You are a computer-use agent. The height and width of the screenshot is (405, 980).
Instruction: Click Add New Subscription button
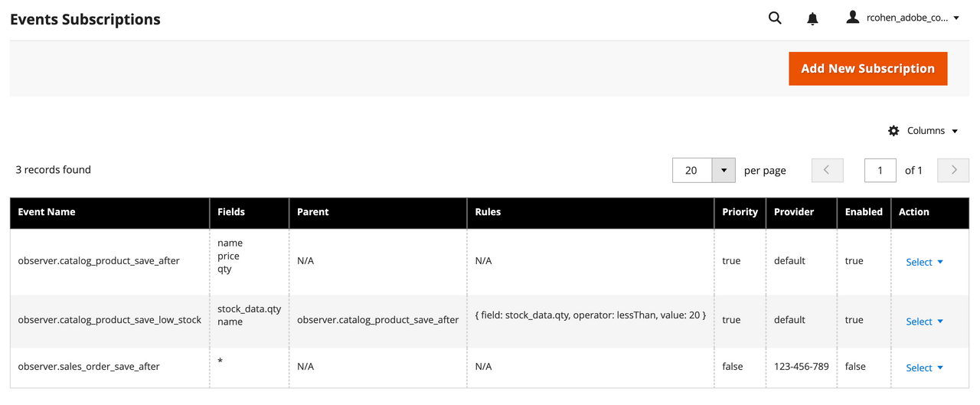point(867,69)
